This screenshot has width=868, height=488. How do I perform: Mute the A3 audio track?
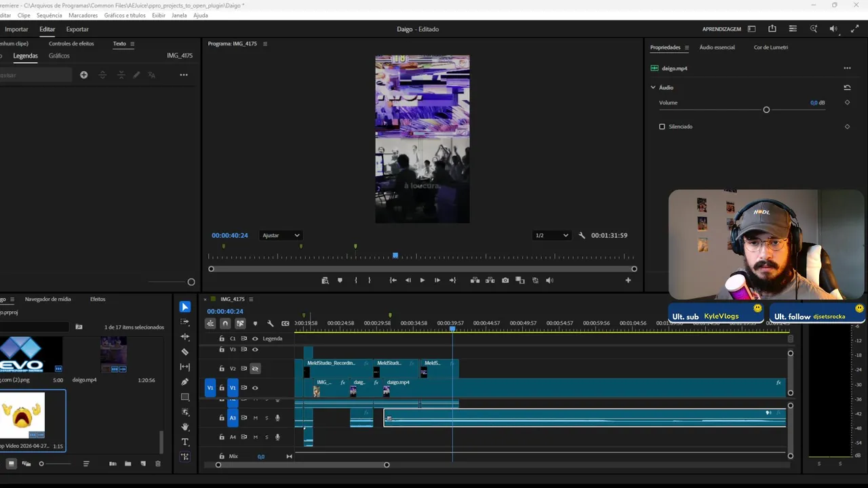click(x=256, y=418)
